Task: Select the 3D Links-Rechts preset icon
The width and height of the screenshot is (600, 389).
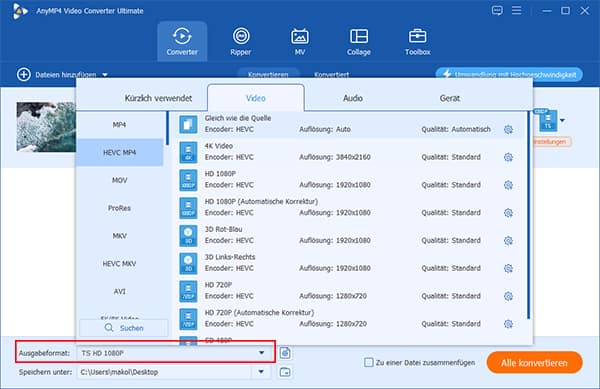Action: pos(188,264)
